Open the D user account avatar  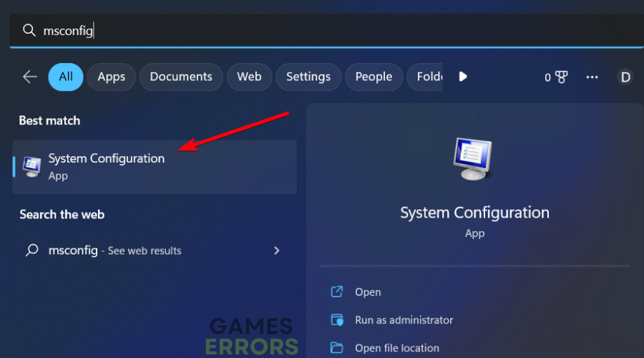625,77
